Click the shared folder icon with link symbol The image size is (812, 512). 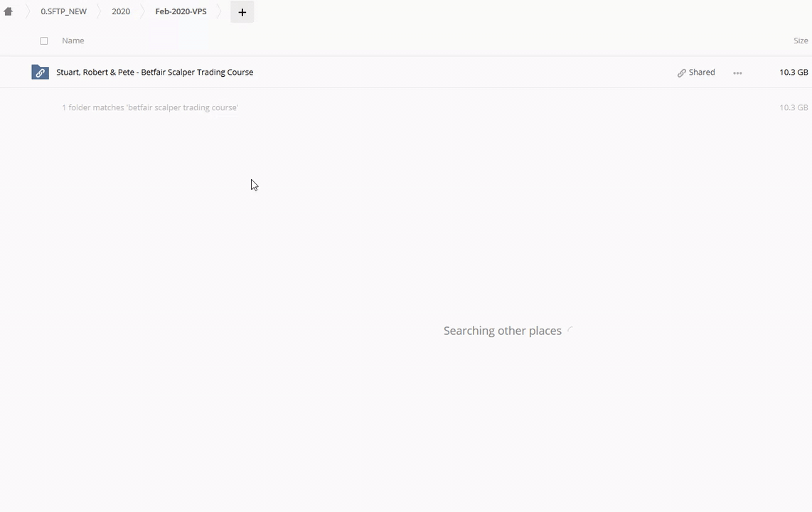click(40, 73)
